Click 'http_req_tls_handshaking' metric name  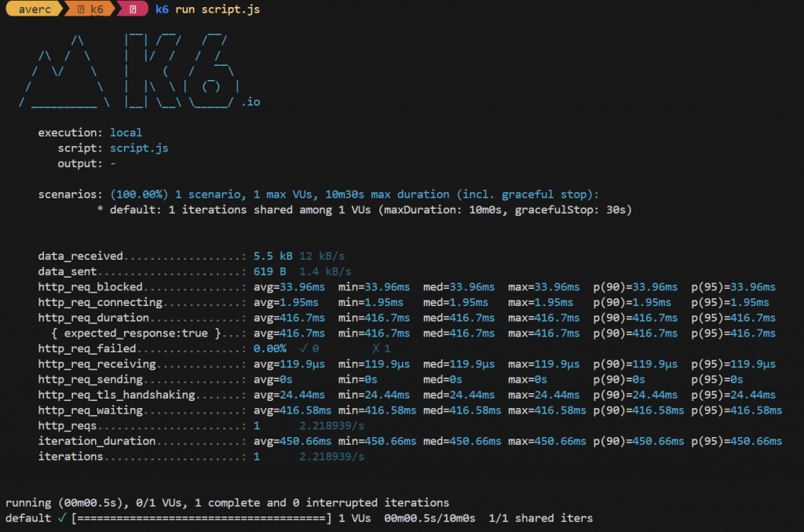pos(116,395)
